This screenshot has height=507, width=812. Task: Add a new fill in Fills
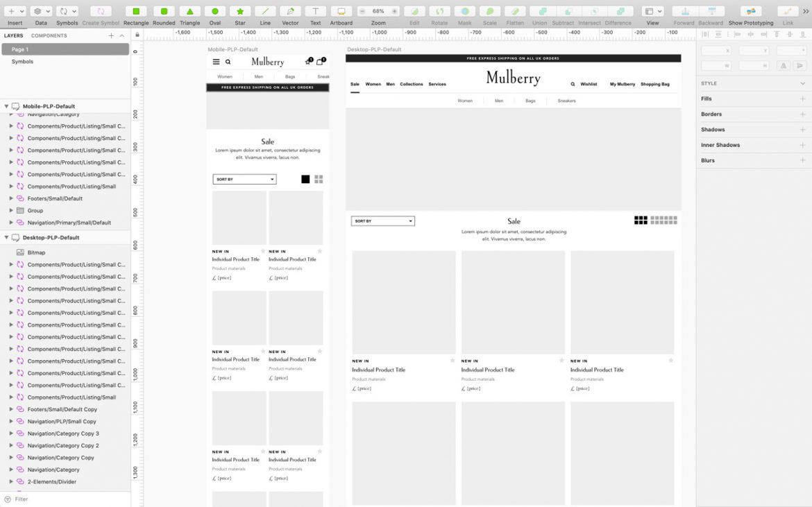click(x=802, y=98)
